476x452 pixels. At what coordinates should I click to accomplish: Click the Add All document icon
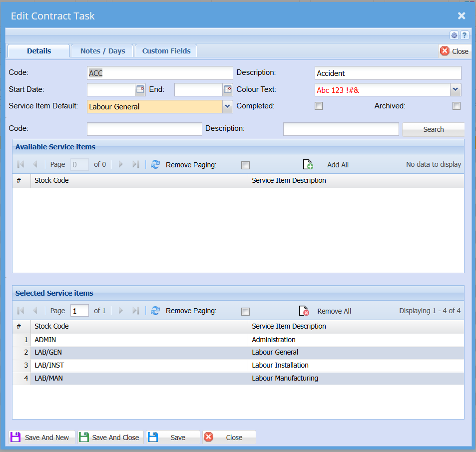(x=308, y=165)
